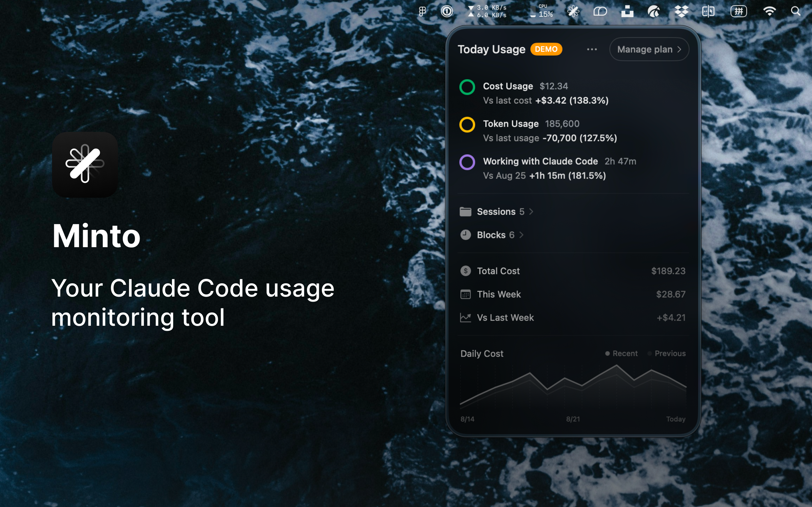Click the Minto asterisk menu bar icon

(x=573, y=12)
